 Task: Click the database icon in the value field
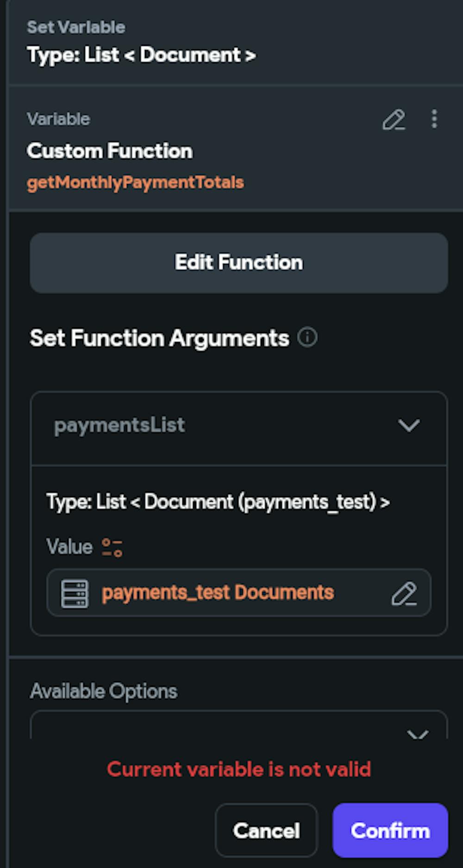click(75, 593)
